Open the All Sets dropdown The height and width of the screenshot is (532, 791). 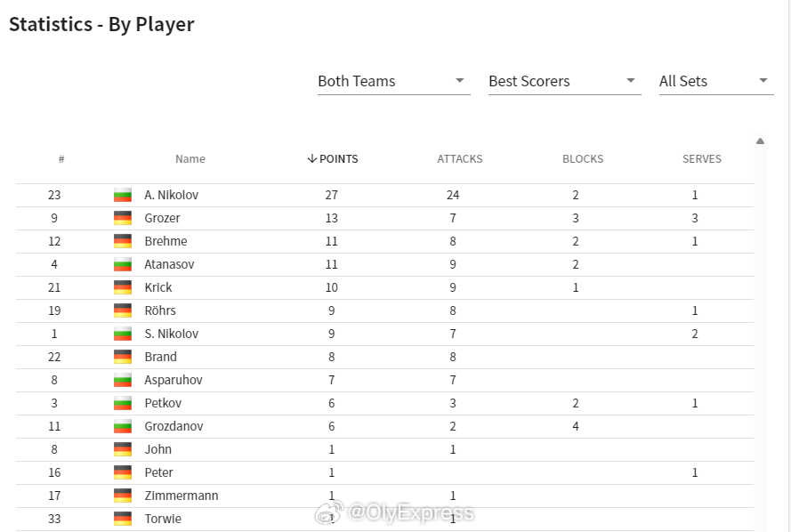pos(716,81)
